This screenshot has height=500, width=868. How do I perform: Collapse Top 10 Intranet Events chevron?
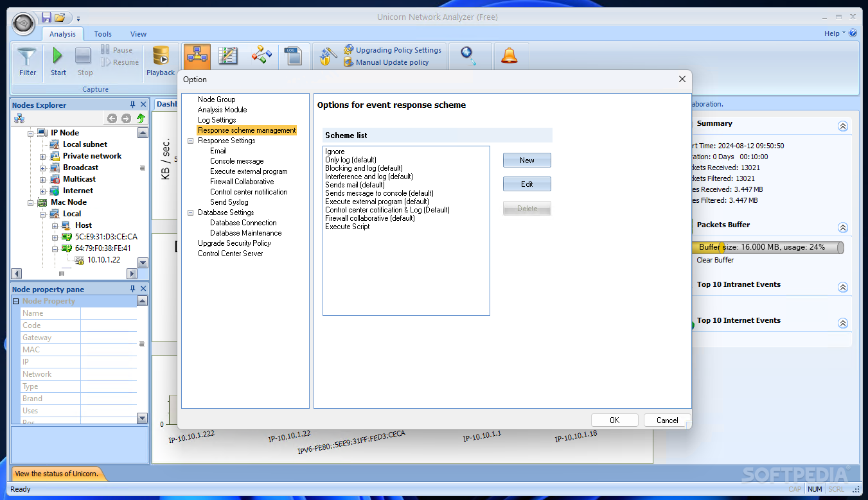click(843, 288)
